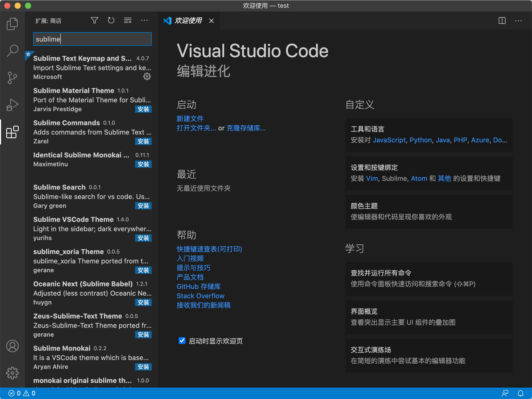Image resolution: width=532 pixels, height=399 pixels.
Task: Open the 颜色主题 card
Action: point(429,211)
